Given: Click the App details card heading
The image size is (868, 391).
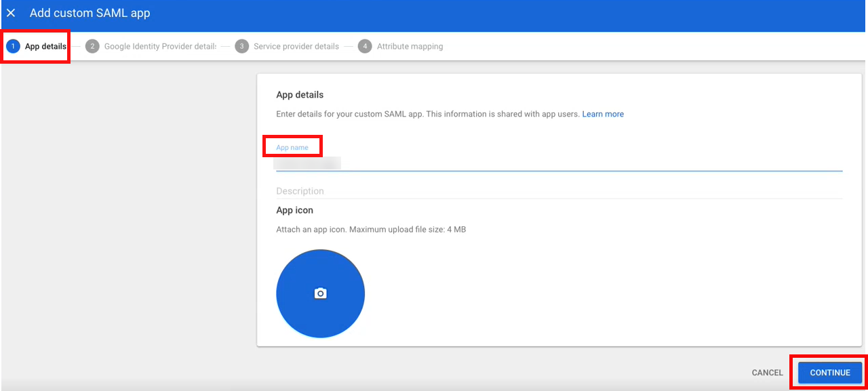Looking at the screenshot, I should [300, 95].
